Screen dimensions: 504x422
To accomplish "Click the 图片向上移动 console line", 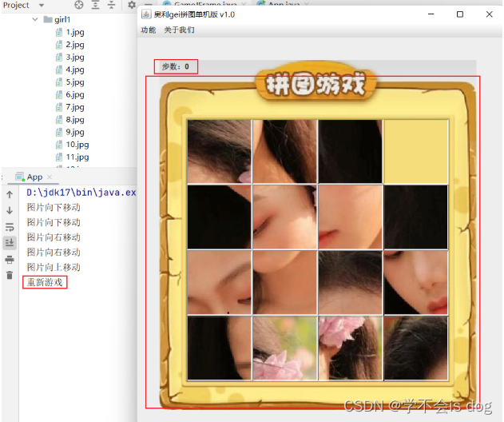I will 54,267.
